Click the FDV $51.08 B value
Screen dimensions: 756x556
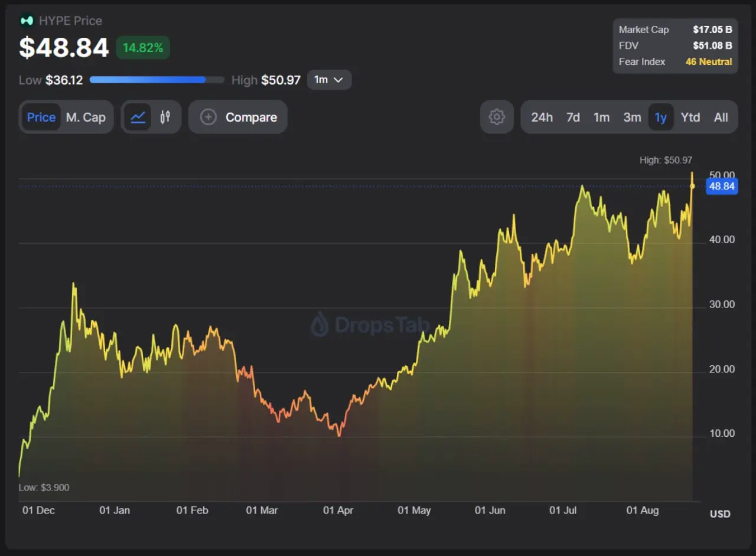coord(712,45)
